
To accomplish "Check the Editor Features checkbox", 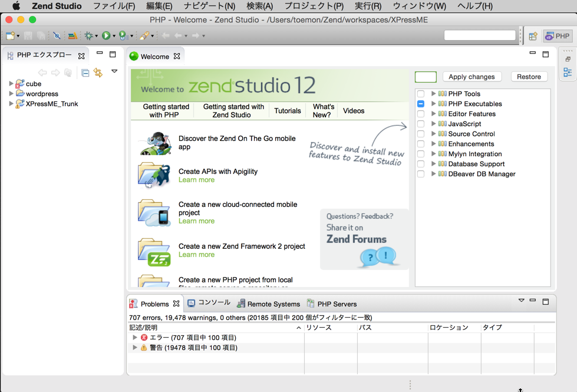I will 421,114.
